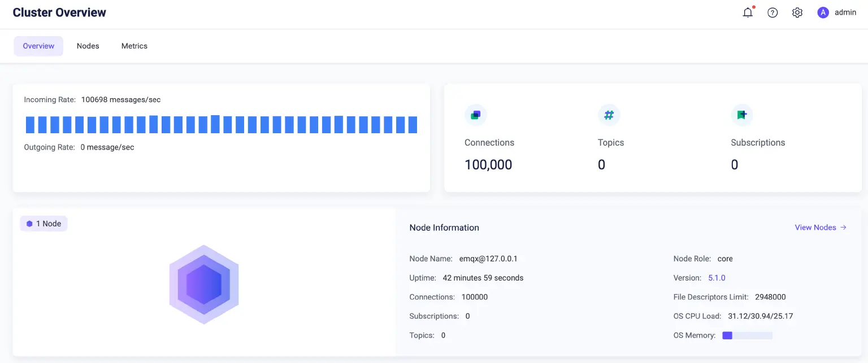868x363 pixels.
Task: Switch to the Metrics tab
Action: pos(134,46)
